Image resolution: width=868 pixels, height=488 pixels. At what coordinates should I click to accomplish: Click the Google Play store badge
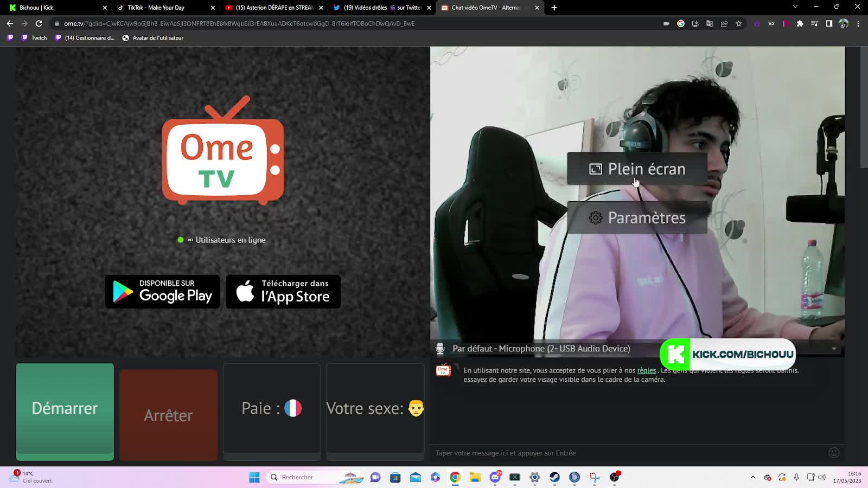click(162, 292)
